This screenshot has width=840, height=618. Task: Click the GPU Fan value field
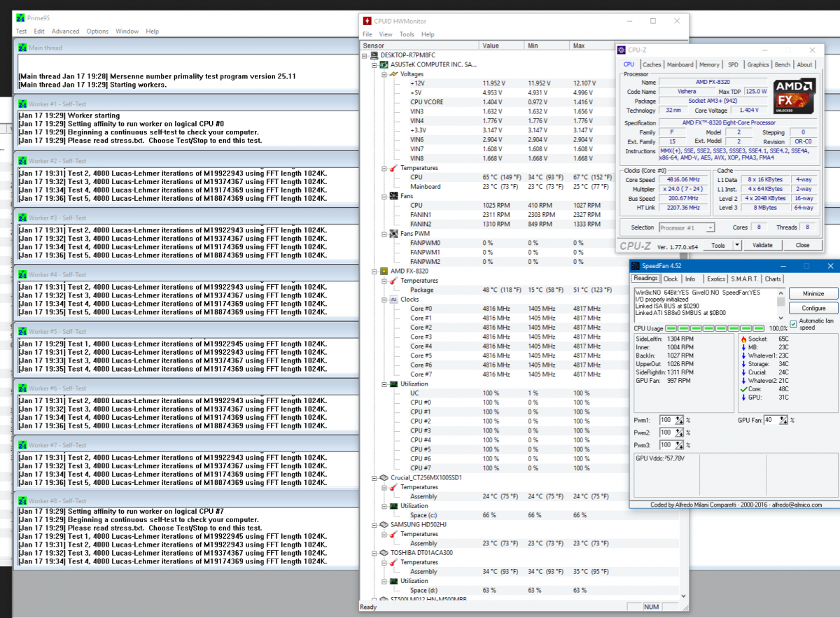(771, 420)
